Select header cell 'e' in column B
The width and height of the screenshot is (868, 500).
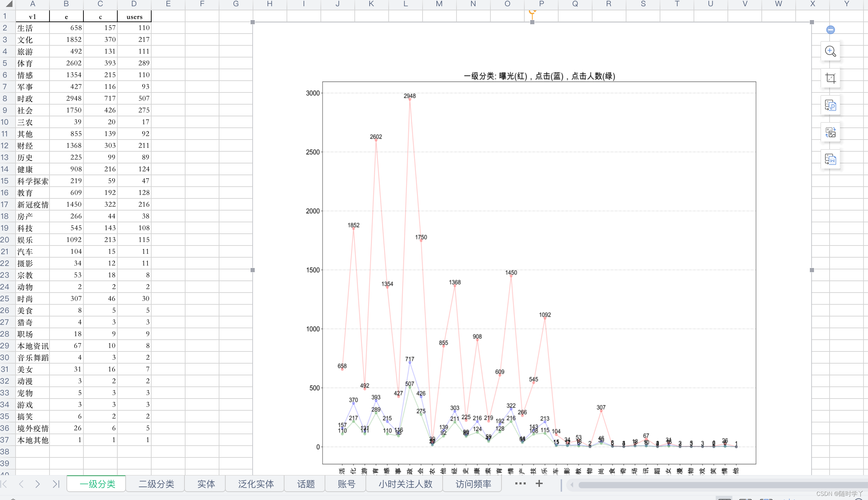(66, 16)
